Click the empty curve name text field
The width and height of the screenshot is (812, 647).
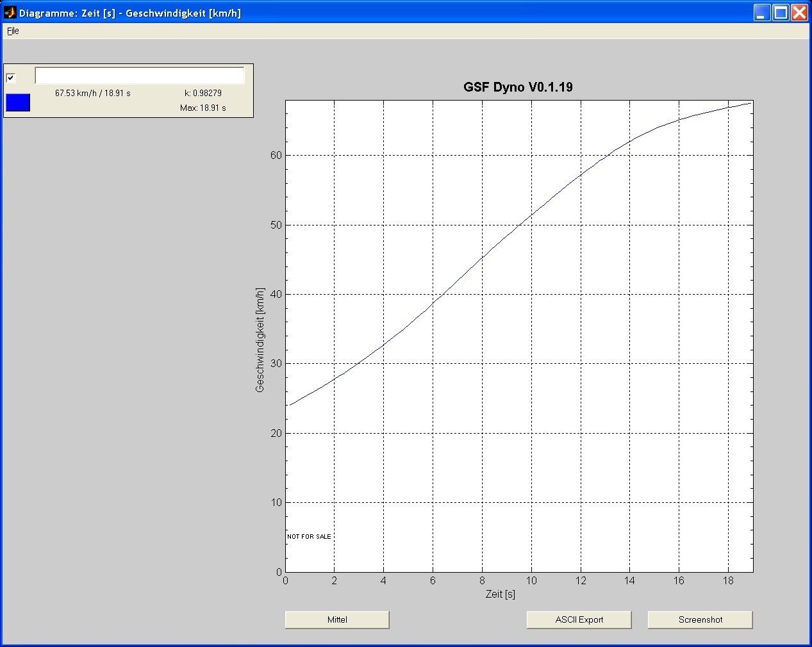click(x=139, y=76)
